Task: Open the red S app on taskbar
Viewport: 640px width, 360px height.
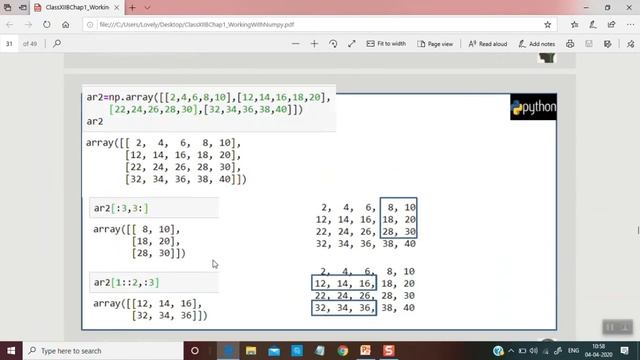Action: pos(389,351)
